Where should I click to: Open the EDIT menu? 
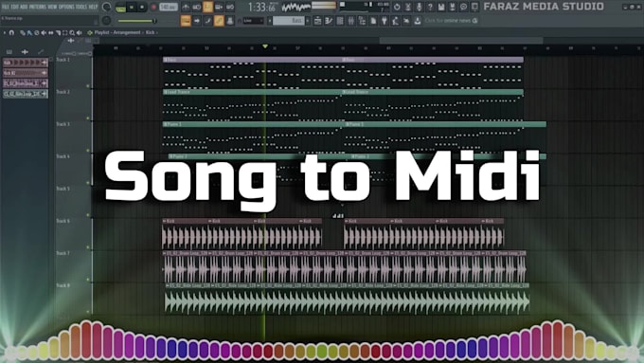point(15,7)
